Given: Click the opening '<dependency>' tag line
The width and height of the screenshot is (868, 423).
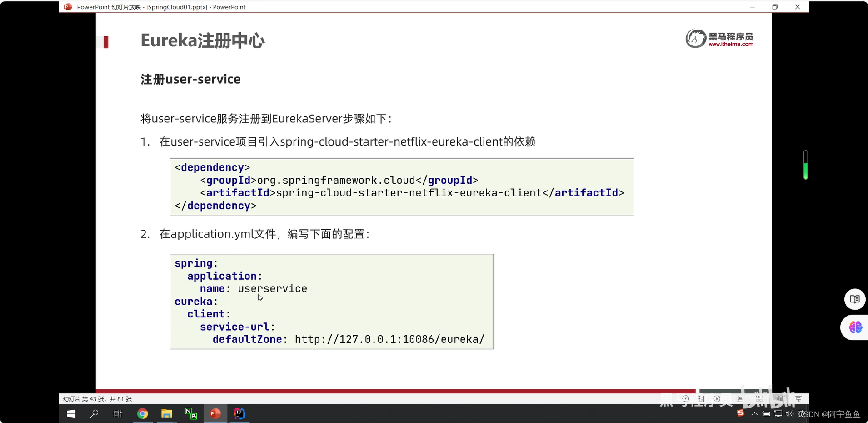Looking at the screenshot, I should [212, 167].
